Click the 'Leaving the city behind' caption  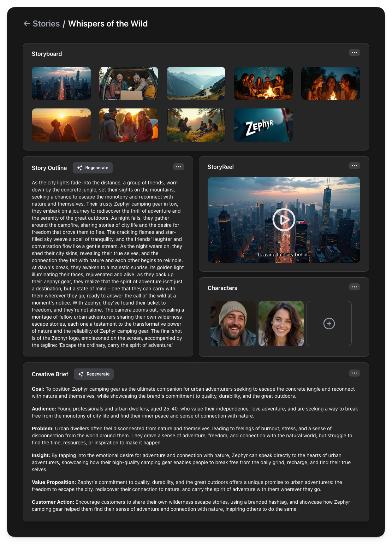(x=284, y=254)
